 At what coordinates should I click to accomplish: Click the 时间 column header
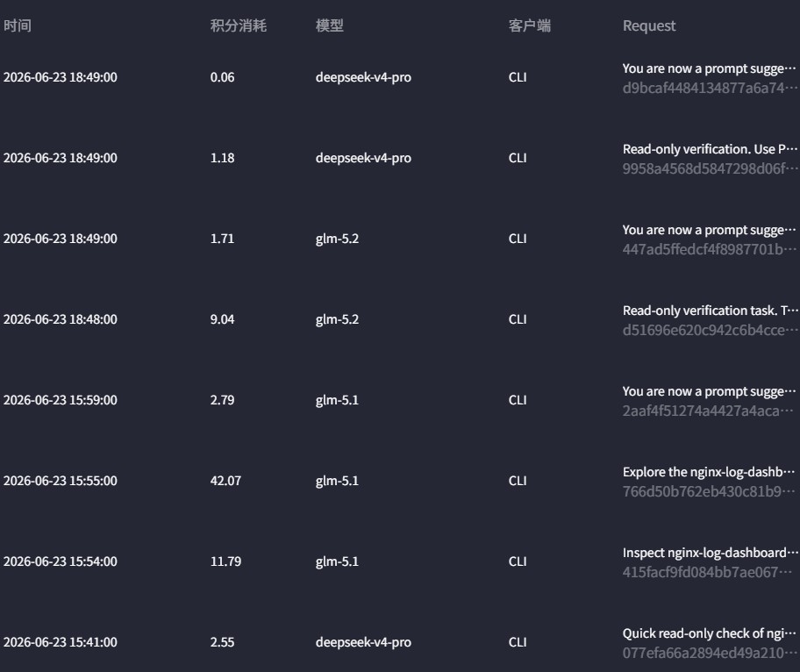tap(18, 25)
